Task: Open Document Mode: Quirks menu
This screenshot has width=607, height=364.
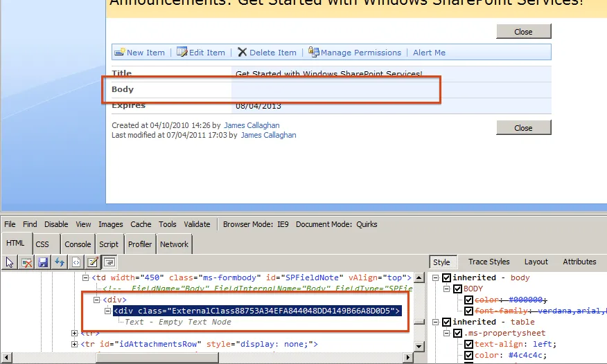Action: click(336, 224)
